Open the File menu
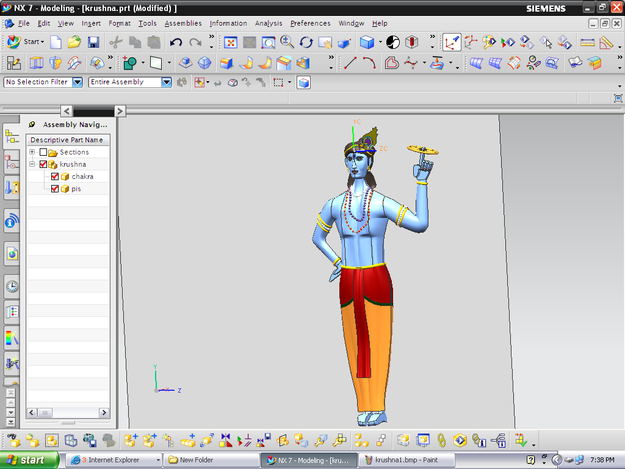Image resolution: width=625 pixels, height=469 pixels. [24, 24]
